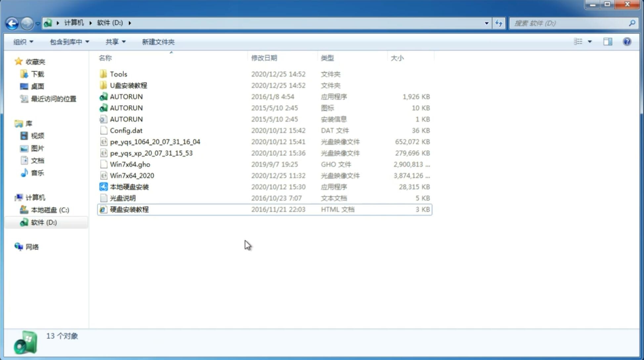The width and height of the screenshot is (644, 360).
Task: Click 软件 (D:) drive in sidebar
Action: [x=43, y=222]
